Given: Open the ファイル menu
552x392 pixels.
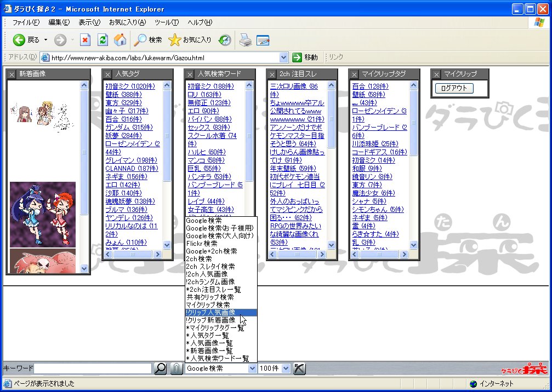Looking at the screenshot, I should [26, 22].
